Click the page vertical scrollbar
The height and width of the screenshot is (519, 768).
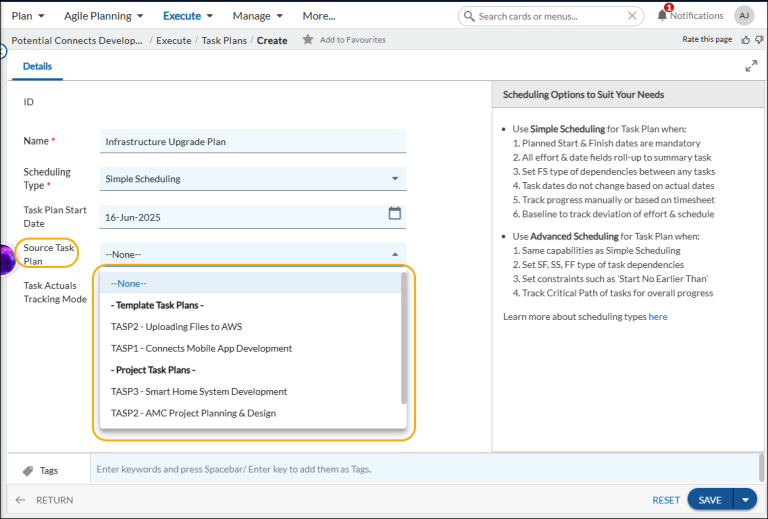point(761,468)
